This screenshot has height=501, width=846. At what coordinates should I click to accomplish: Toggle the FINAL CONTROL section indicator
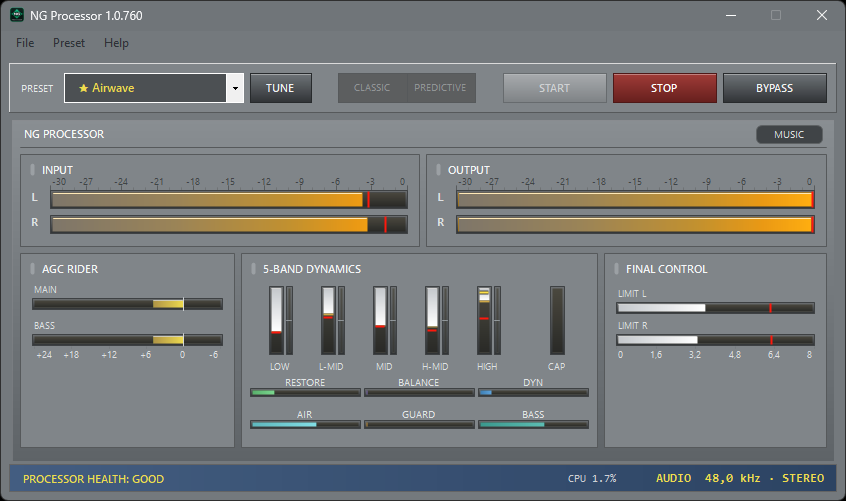[x=617, y=269]
